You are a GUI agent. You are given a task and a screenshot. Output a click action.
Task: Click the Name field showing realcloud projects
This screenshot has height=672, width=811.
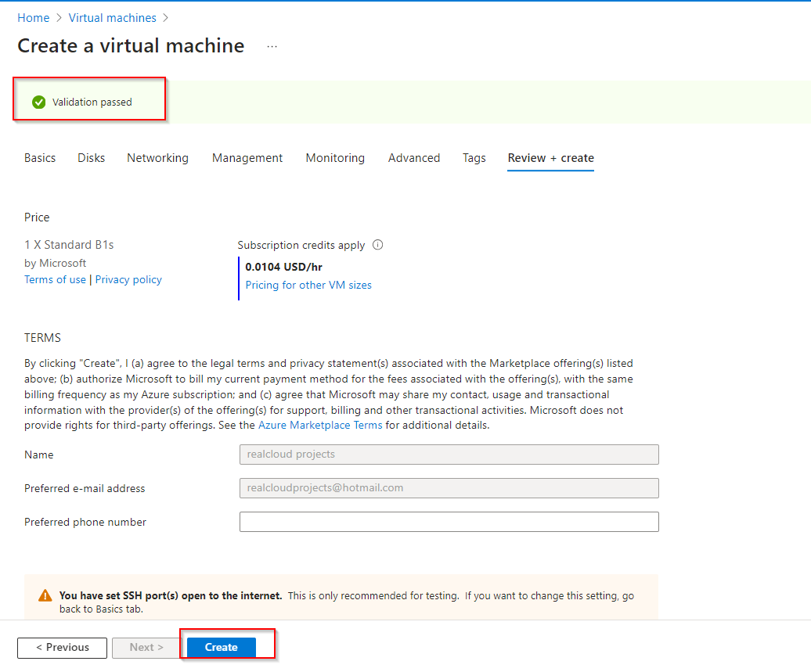coord(449,455)
